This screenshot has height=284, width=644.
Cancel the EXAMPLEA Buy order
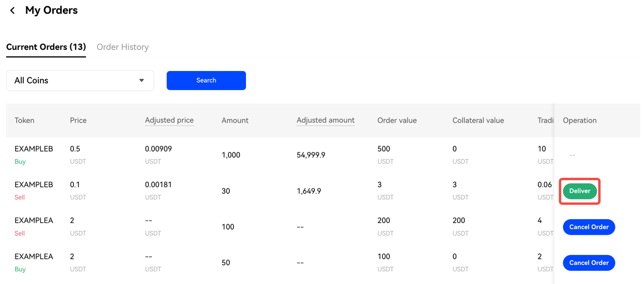pos(589,263)
